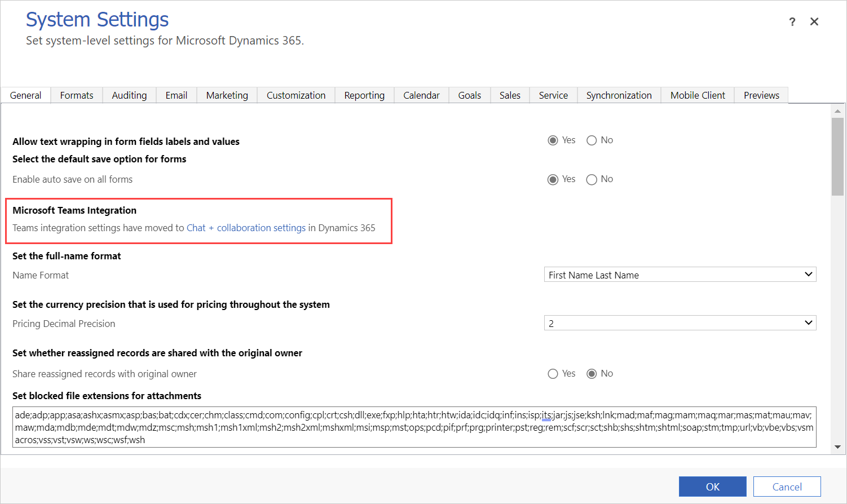This screenshot has height=504, width=847.
Task: Open the Reporting tab
Action: tap(364, 95)
